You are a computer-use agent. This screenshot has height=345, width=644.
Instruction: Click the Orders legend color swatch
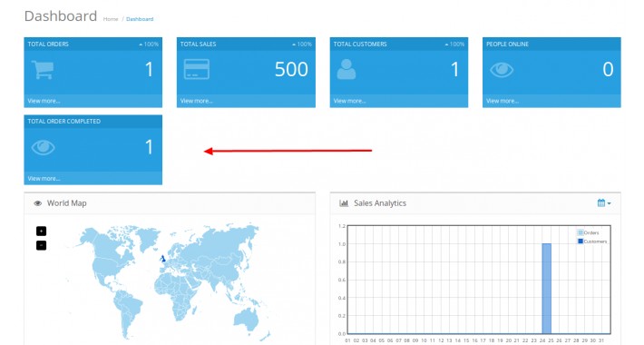point(581,232)
